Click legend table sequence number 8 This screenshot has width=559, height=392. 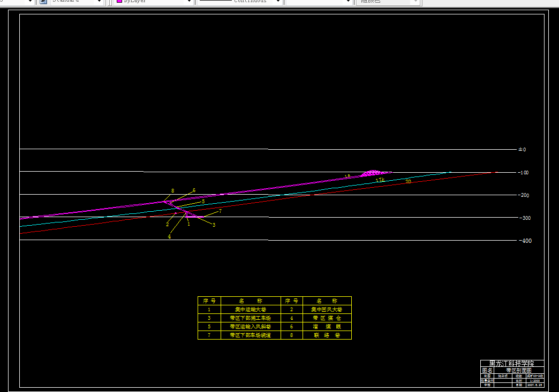292,335
